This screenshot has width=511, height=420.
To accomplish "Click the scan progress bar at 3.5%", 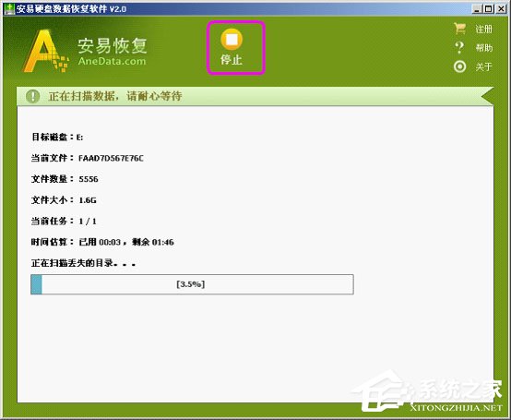I will pos(192,284).
